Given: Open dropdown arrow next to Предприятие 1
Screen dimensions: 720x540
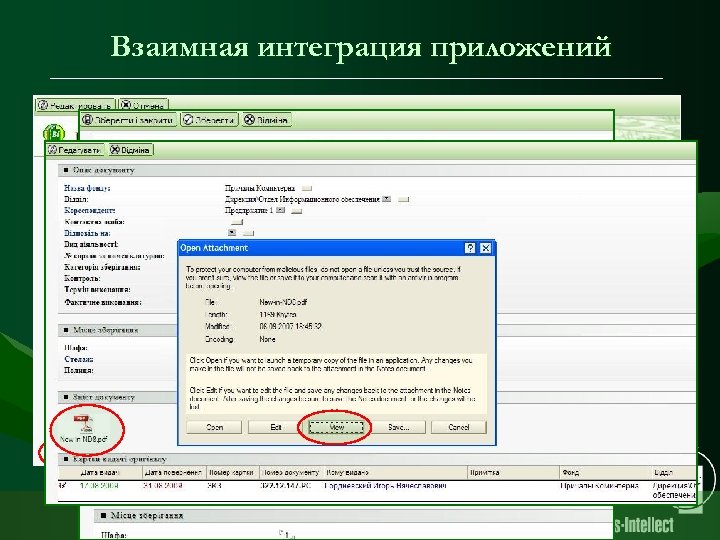Looking at the screenshot, I should (x=281, y=210).
